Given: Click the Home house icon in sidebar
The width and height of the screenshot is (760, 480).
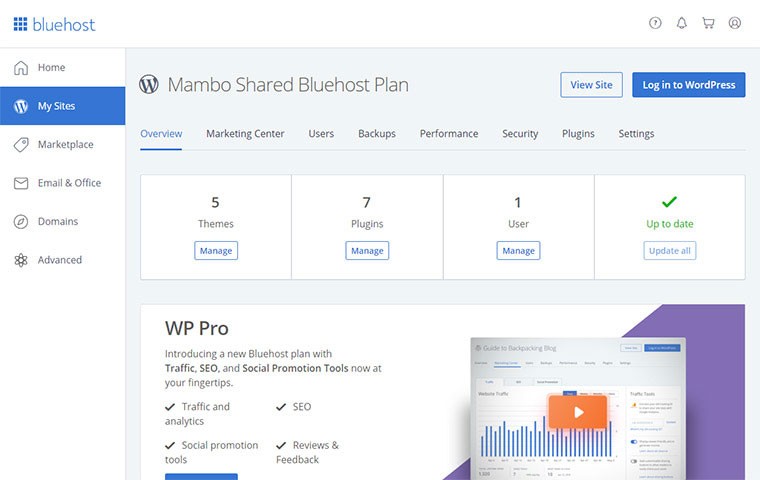Looking at the screenshot, I should pyautogui.click(x=20, y=68).
